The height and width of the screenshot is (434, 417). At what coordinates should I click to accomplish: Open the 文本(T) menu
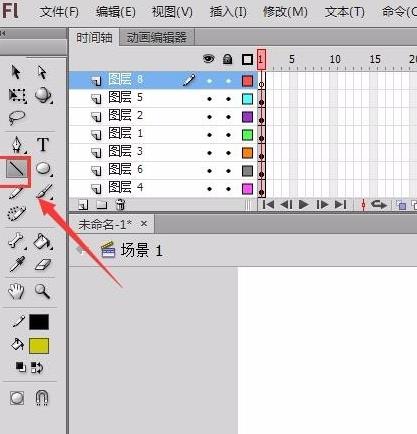(345, 12)
